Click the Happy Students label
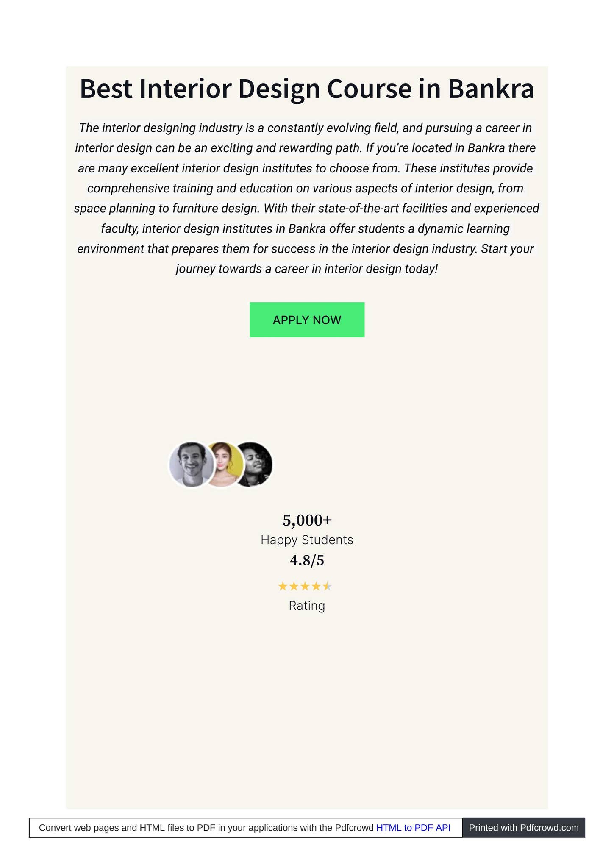This screenshot has height=868, width=614. pos(307,540)
